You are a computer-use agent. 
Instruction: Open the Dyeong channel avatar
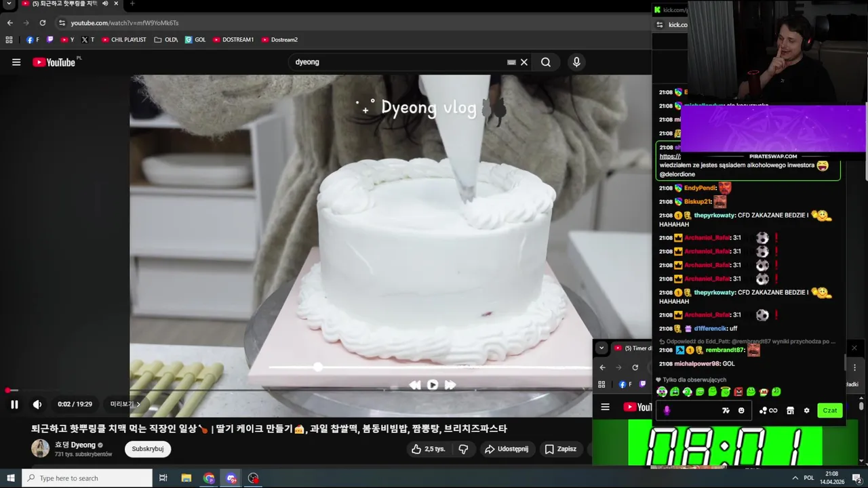[x=41, y=449]
